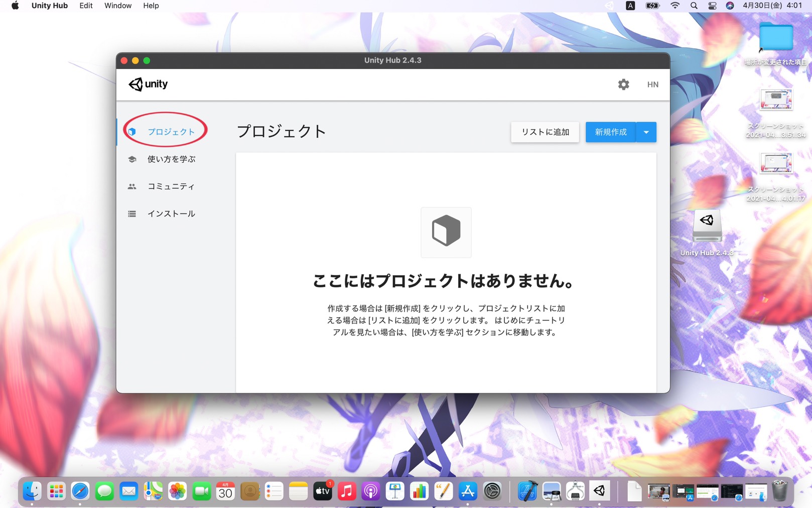Go to the コミュニティ section
The height and width of the screenshot is (508, 812).
point(171,186)
